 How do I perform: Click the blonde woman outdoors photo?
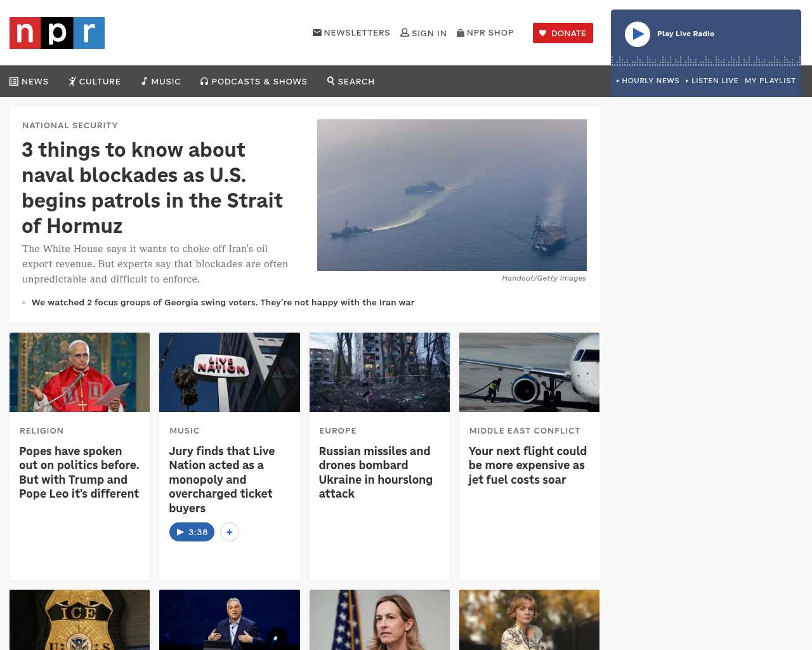click(x=529, y=620)
